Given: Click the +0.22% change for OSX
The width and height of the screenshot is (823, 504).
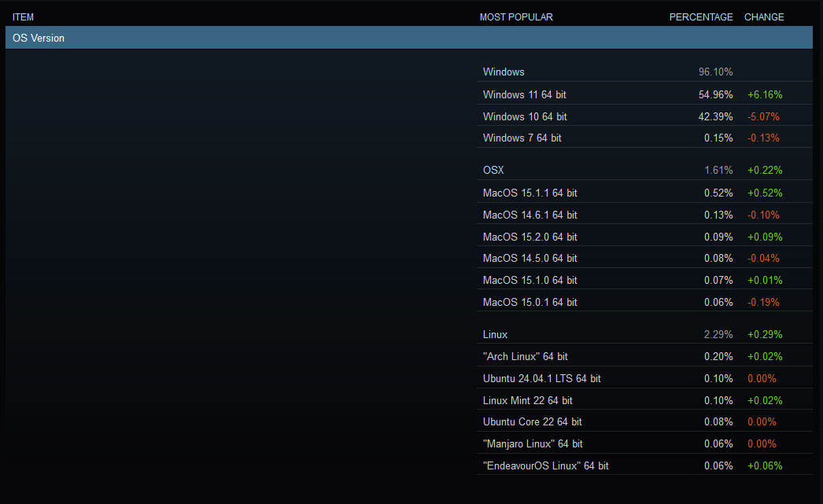Looking at the screenshot, I should coord(765,170).
